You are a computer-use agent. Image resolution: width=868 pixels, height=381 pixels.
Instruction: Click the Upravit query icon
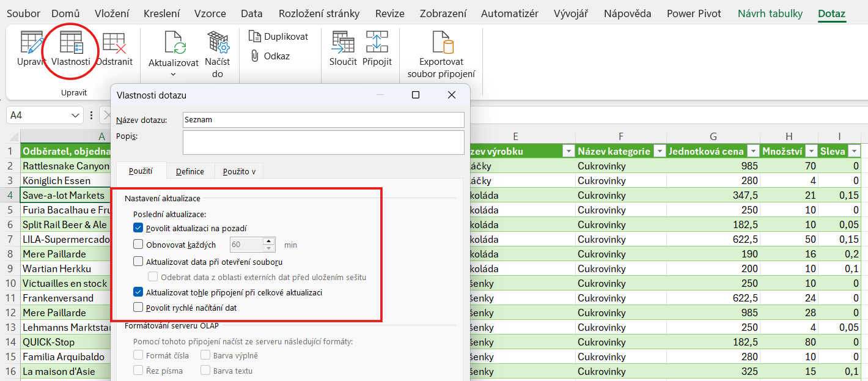pyautogui.click(x=31, y=44)
